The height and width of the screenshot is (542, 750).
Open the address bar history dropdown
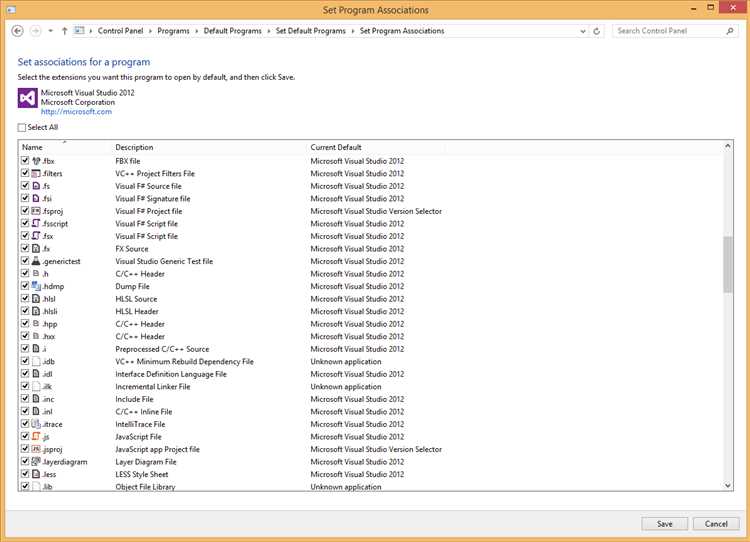[x=583, y=31]
